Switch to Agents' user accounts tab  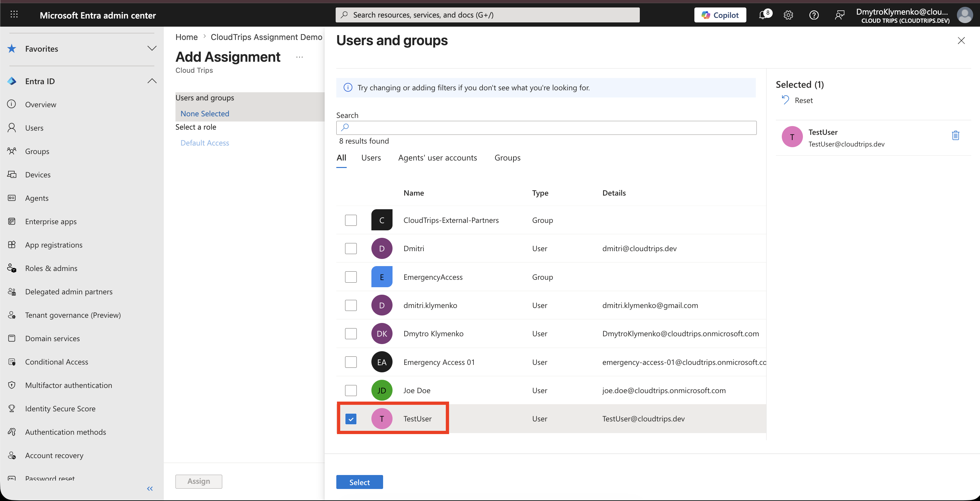point(437,158)
